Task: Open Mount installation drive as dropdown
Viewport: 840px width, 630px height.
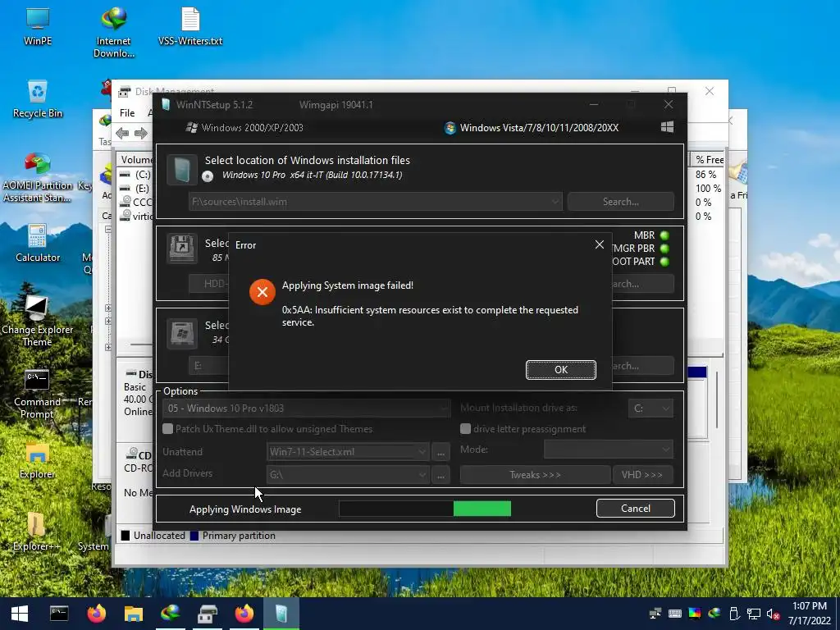Action: (x=651, y=409)
